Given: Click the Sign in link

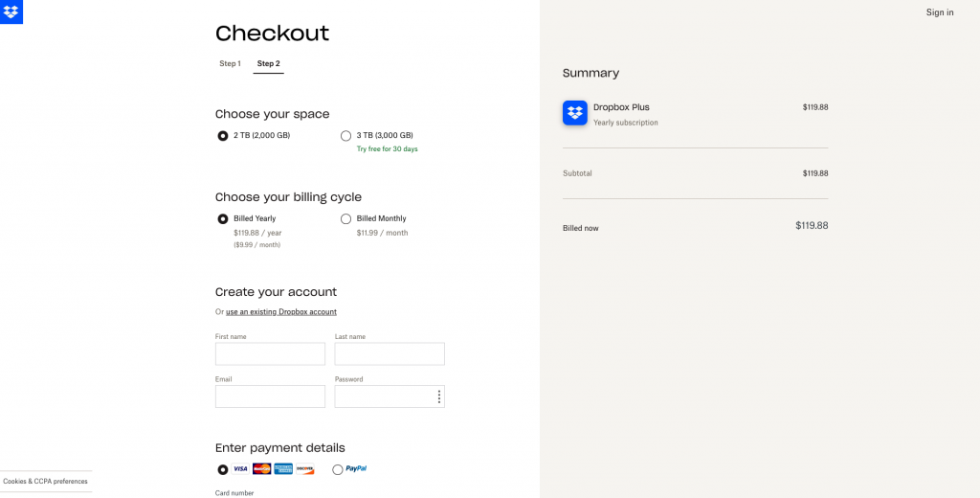Looking at the screenshot, I should (940, 12).
